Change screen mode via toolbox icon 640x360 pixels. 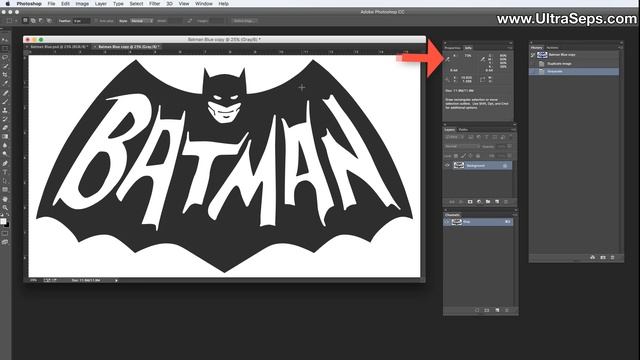pyautogui.click(x=5, y=242)
